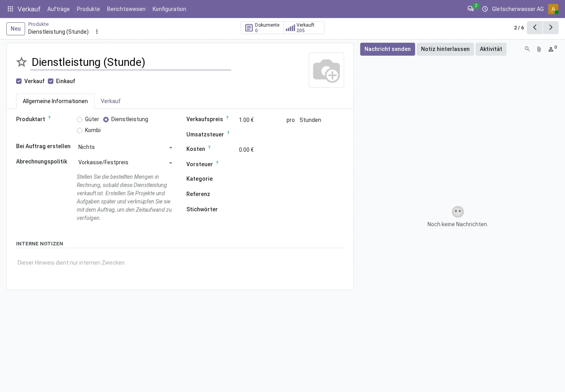Show help tooltip for Kosten

point(210,147)
